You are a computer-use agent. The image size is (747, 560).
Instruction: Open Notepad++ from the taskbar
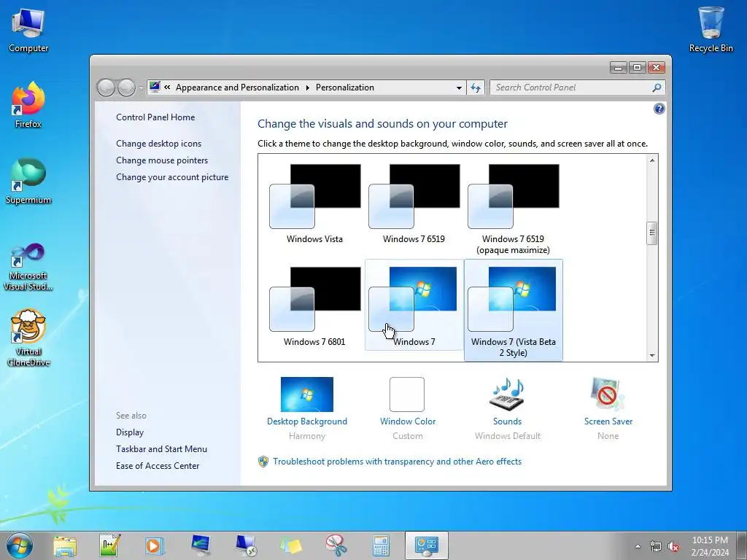pyautogui.click(x=110, y=545)
